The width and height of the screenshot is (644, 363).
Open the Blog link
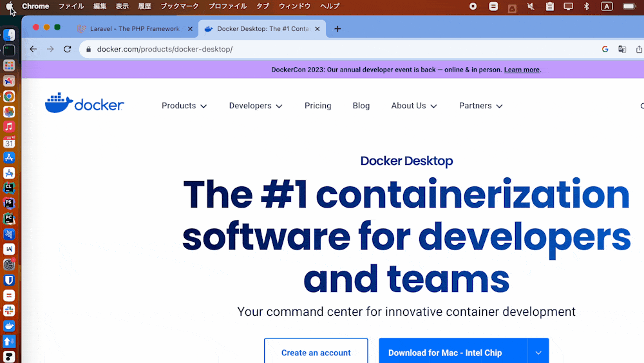tap(361, 106)
